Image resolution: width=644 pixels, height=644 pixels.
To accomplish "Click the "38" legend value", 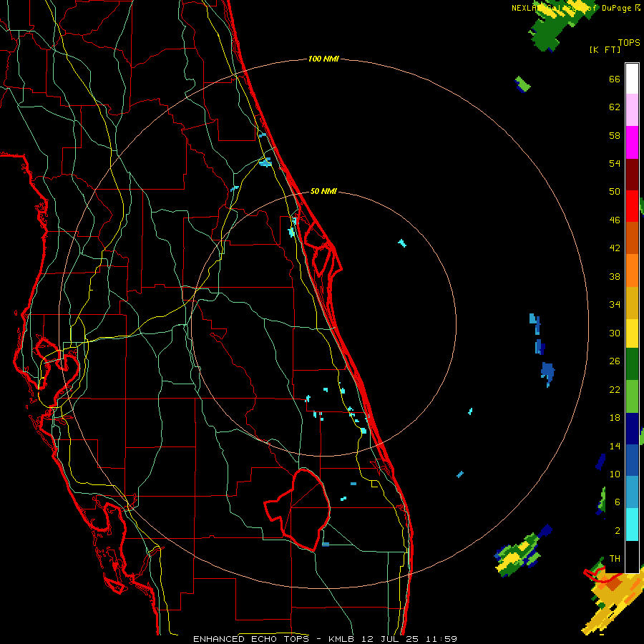I will (615, 276).
